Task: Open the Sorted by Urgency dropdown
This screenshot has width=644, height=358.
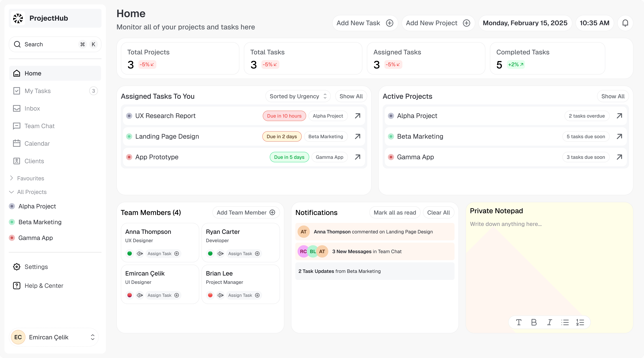Action: tap(298, 96)
